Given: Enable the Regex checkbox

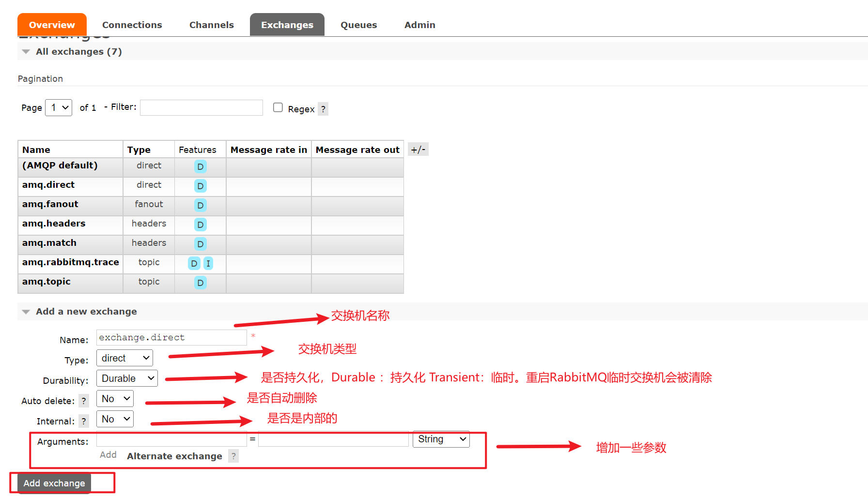Looking at the screenshot, I should [x=278, y=107].
